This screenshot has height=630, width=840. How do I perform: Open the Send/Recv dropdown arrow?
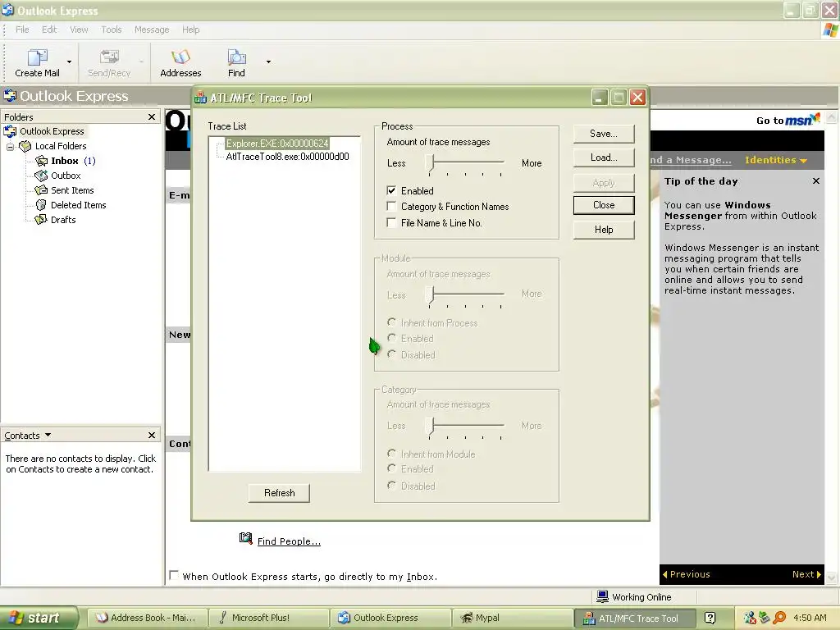(141, 62)
